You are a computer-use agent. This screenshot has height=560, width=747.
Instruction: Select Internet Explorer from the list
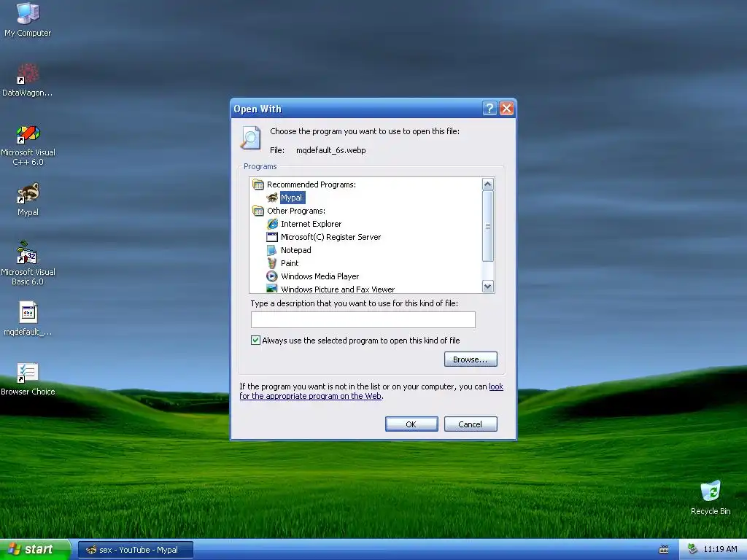click(x=311, y=224)
